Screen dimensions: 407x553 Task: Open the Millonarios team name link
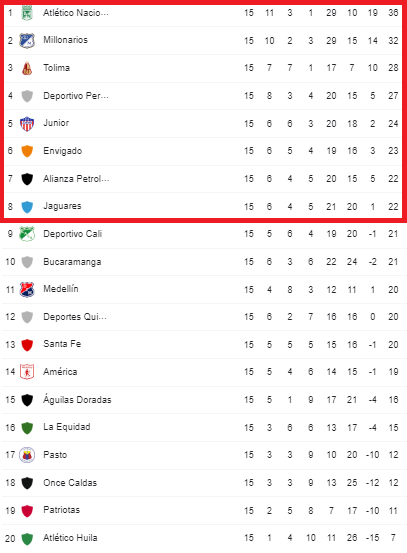65,40
